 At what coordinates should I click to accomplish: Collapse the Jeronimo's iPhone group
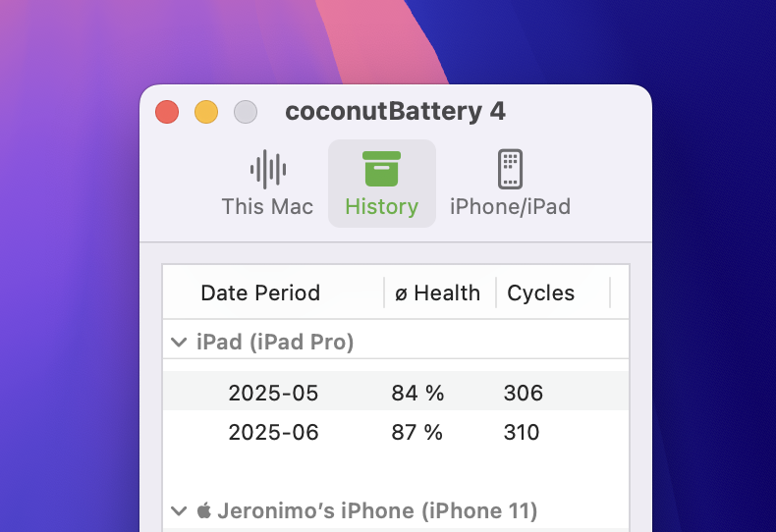[x=179, y=510]
